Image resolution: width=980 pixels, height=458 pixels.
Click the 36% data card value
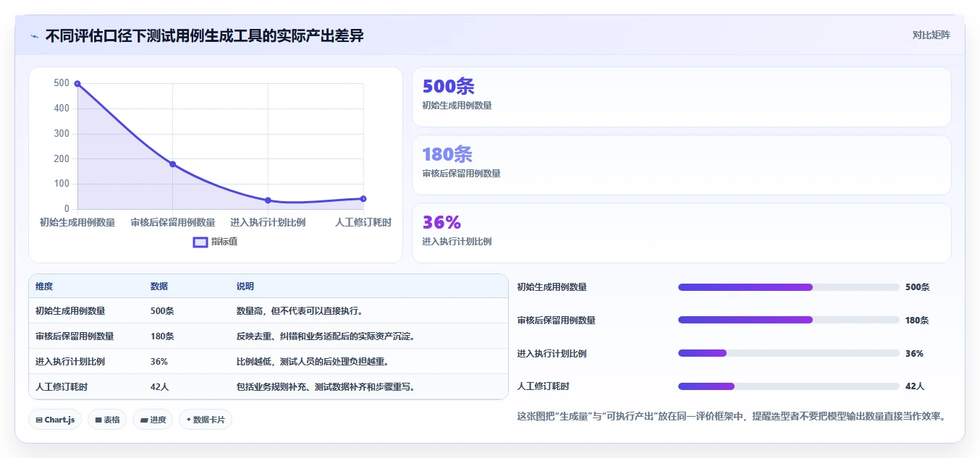(x=442, y=222)
